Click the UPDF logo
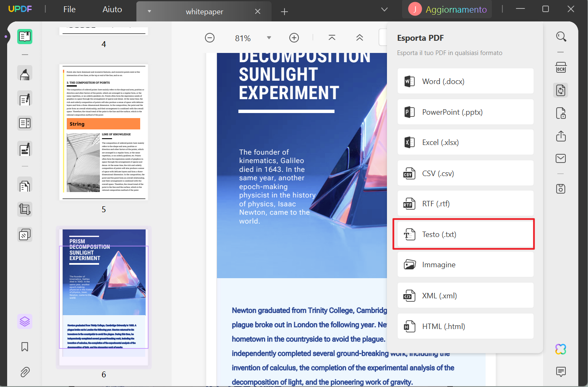The width and height of the screenshot is (588, 387). (20, 9)
